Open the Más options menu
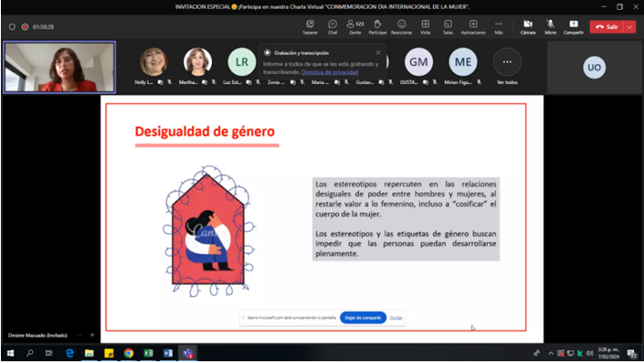Screen dimensions: 644x363 click(x=499, y=27)
